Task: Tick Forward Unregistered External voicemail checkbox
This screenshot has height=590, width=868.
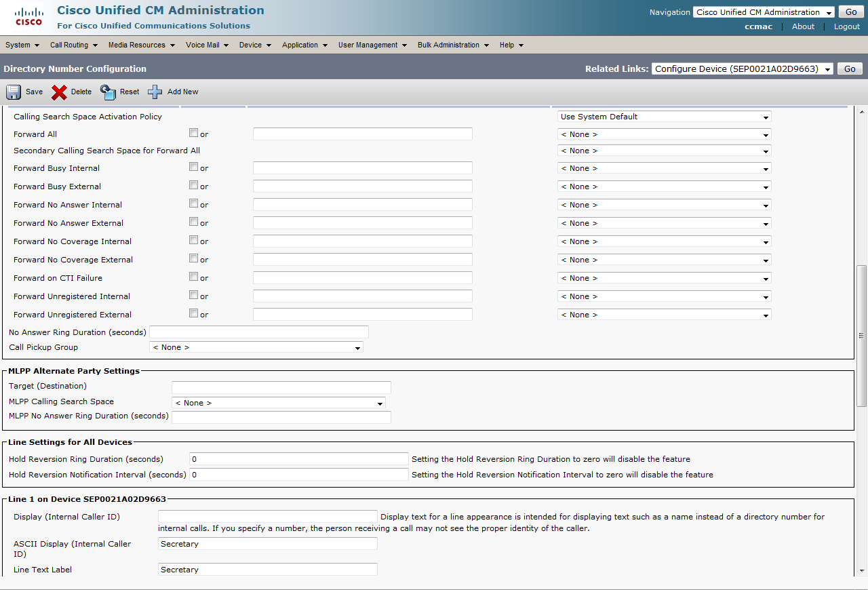Action: click(x=194, y=313)
